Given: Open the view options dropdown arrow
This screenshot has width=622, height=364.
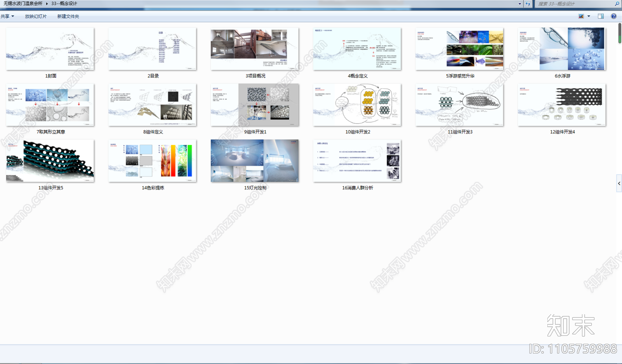Looking at the screenshot, I should point(589,16).
